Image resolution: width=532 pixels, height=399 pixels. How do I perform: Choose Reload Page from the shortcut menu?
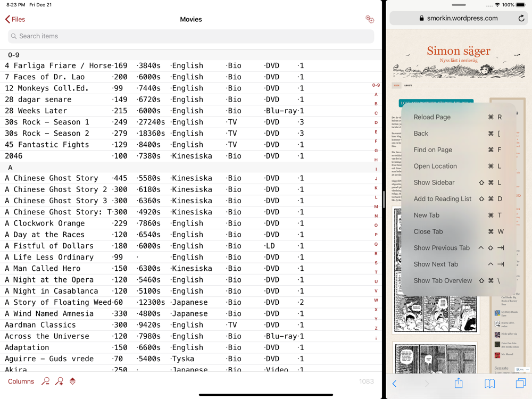pos(459,117)
